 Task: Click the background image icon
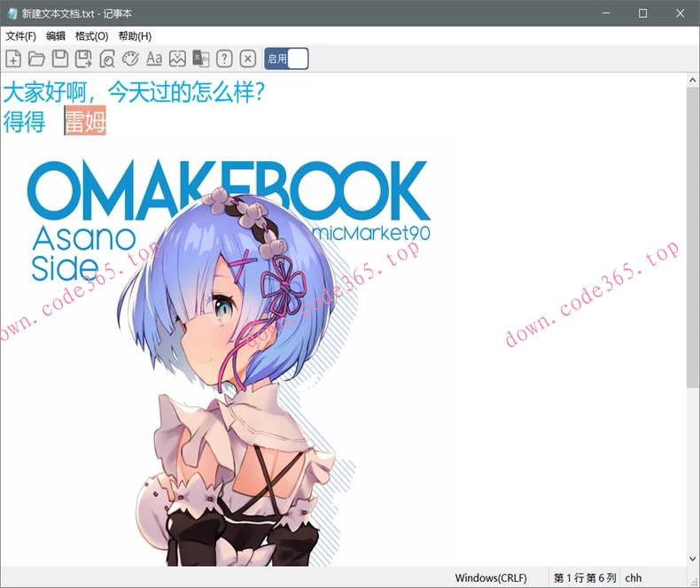pos(177,58)
